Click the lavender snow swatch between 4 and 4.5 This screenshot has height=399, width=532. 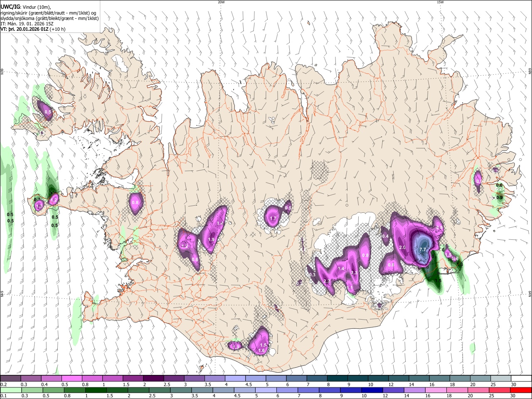click(x=235, y=378)
